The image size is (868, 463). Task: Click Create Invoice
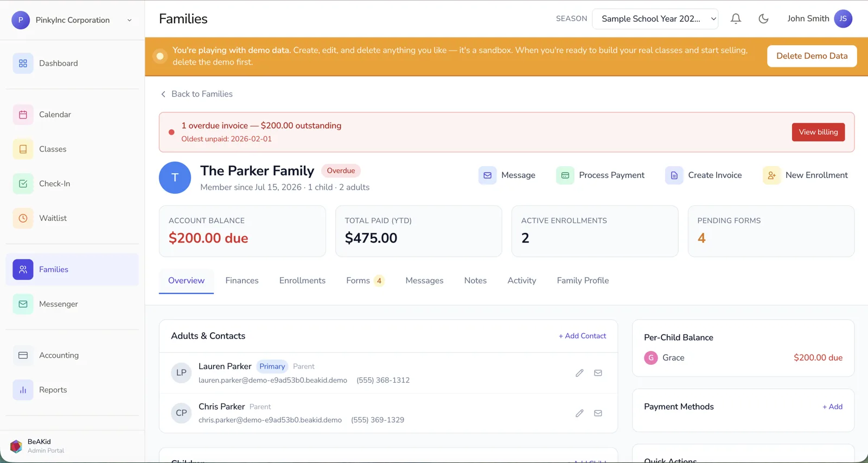click(x=704, y=175)
